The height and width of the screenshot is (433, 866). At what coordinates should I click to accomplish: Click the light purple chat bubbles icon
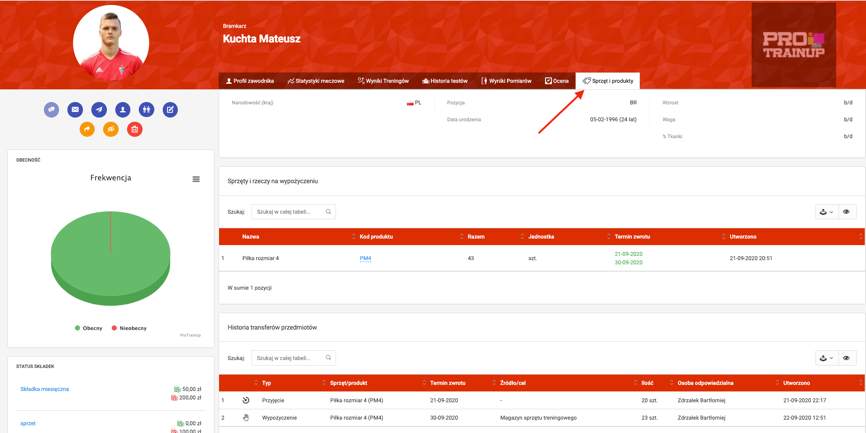[51, 110]
